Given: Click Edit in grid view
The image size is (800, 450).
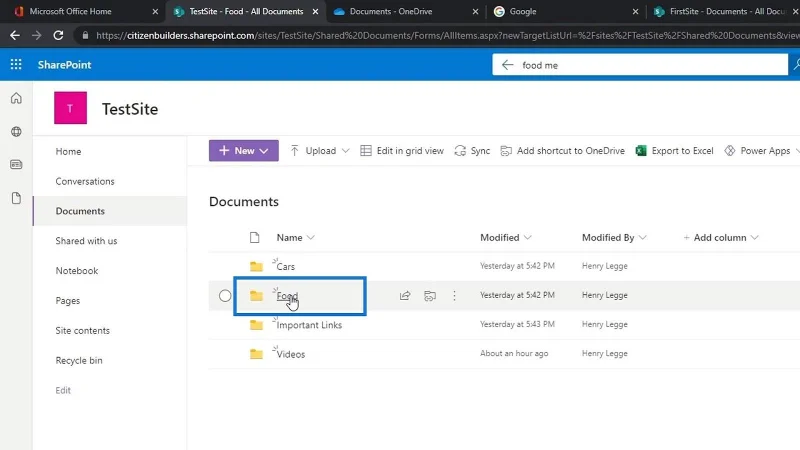Looking at the screenshot, I should [402, 151].
